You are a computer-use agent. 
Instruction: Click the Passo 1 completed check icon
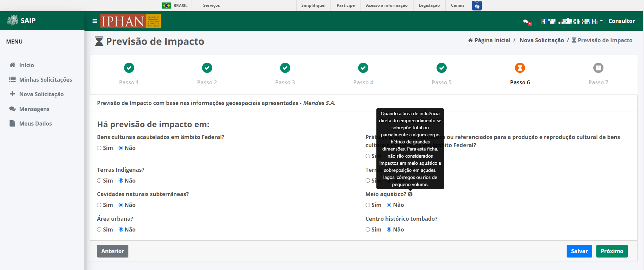129,68
